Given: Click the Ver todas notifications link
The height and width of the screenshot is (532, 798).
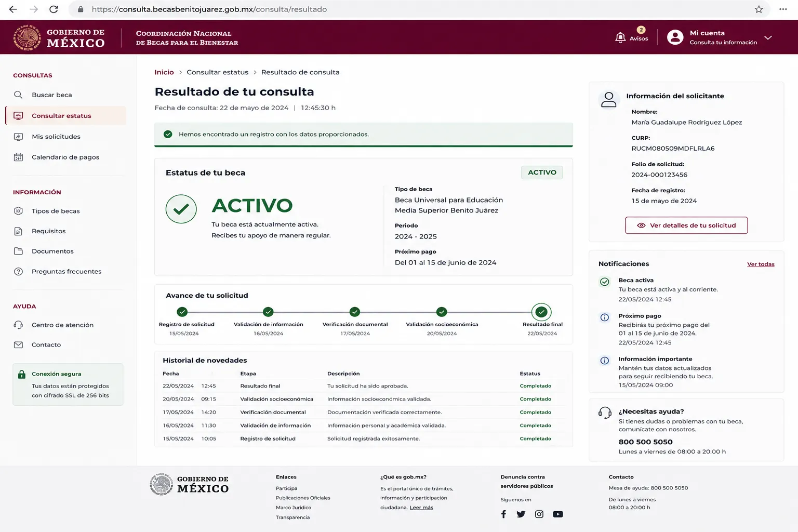Looking at the screenshot, I should [761, 264].
